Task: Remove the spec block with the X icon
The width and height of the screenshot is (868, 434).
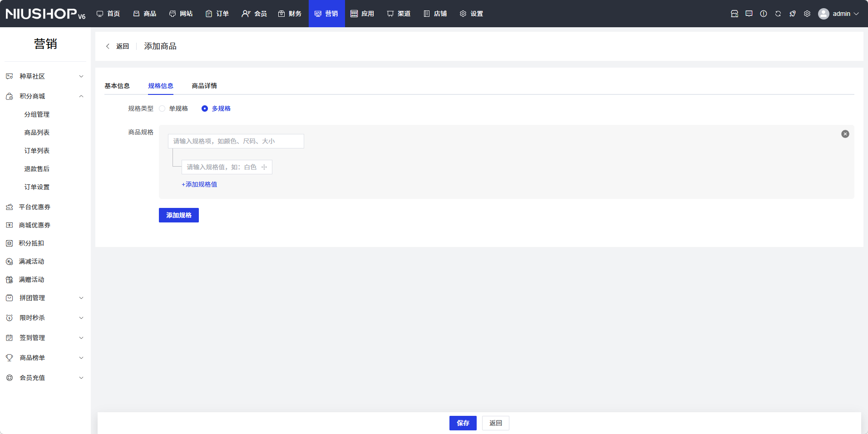Action: tap(845, 134)
